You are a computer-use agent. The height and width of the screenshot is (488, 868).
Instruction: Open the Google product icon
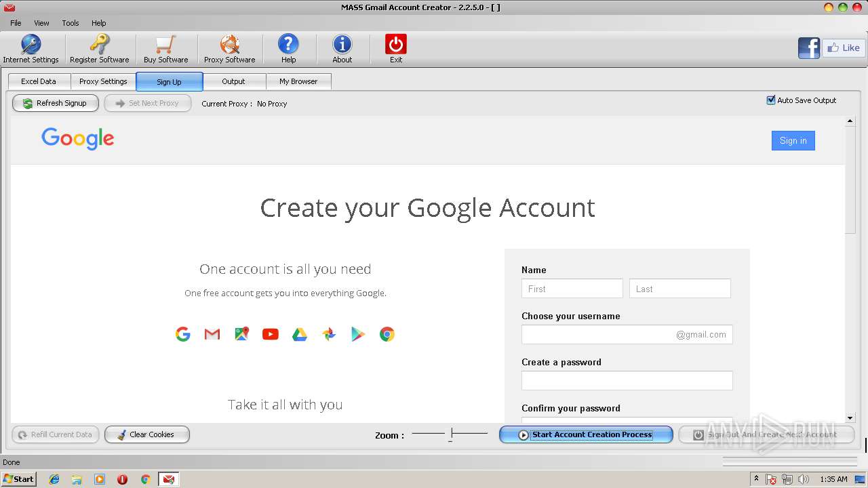[183, 334]
